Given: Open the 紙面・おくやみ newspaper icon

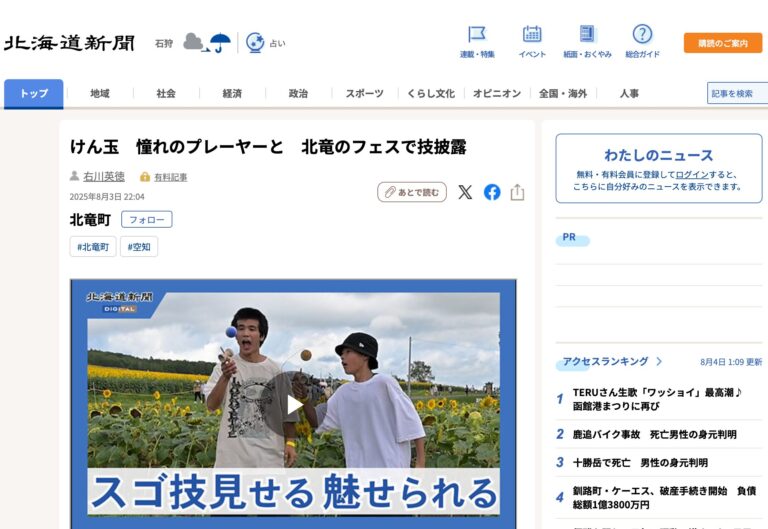Looking at the screenshot, I should (x=587, y=35).
